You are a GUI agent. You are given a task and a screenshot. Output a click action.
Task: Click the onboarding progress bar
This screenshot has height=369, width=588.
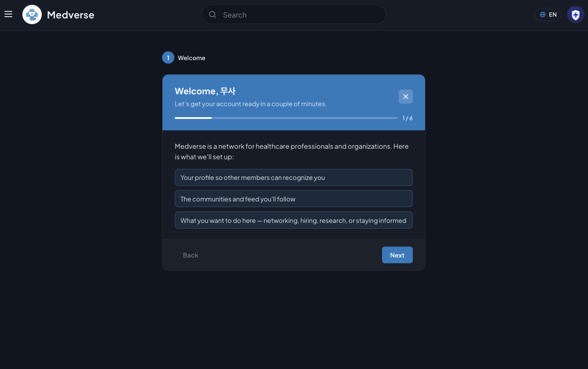point(286,118)
